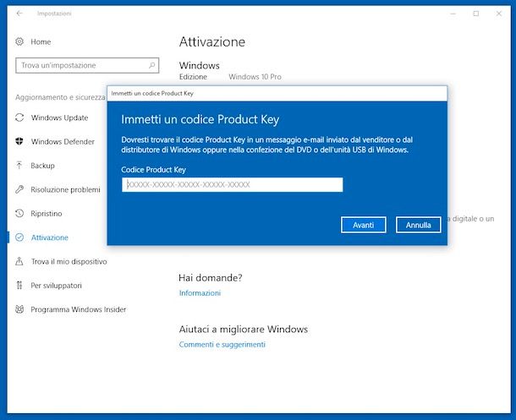516x420 pixels.
Task: Go to Windows Defender settings
Action: (x=63, y=142)
